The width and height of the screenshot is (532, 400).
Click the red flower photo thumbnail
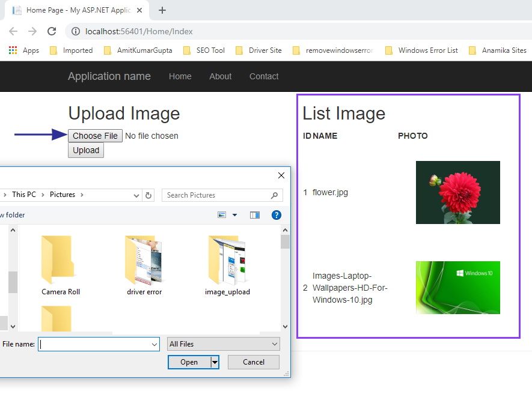457,192
